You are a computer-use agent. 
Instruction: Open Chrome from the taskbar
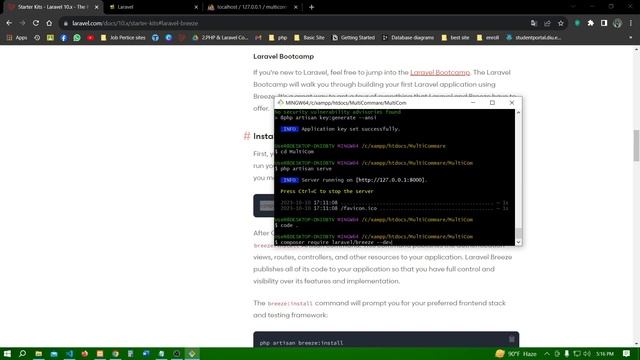click(116, 353)
